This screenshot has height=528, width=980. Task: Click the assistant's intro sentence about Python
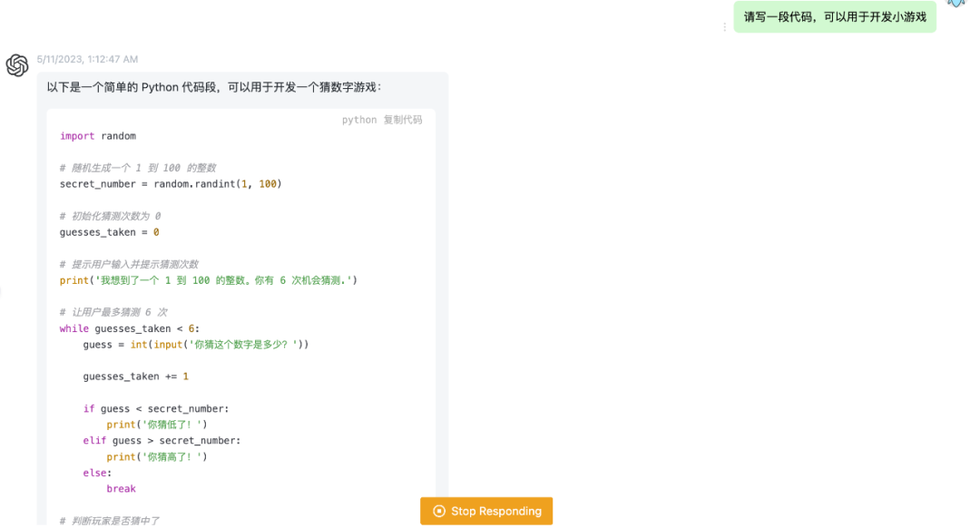point(214,87)
